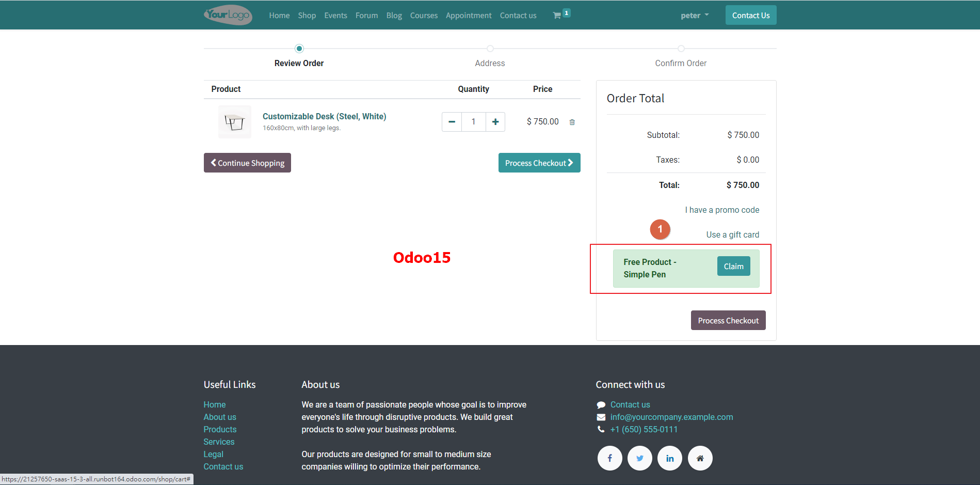The height and width of the screenshot is (485, 980).
Task: Increase desk quantity with plus button
Action: 495,121
